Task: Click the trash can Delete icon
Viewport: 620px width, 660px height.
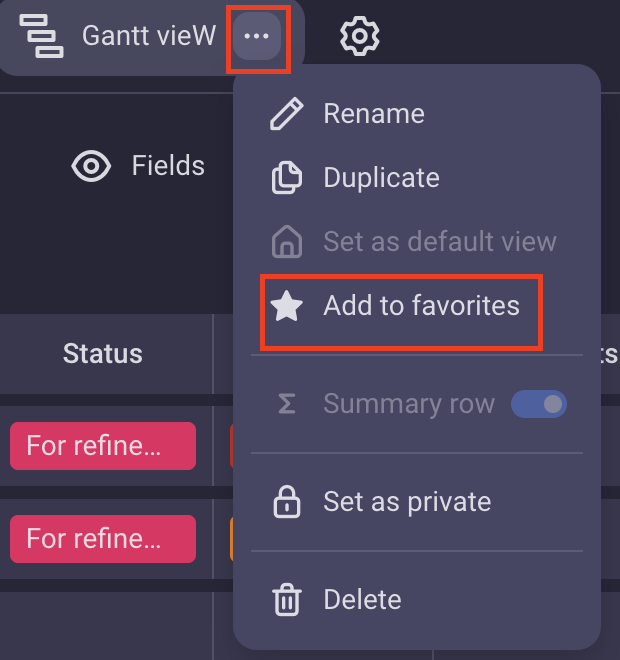Action: 287,600
